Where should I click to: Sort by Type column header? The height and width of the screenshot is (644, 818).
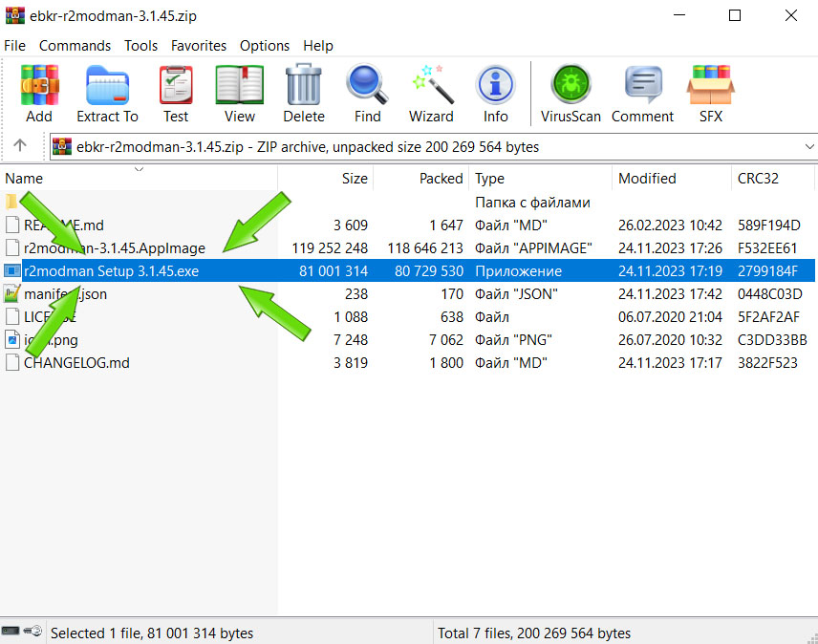541,179
